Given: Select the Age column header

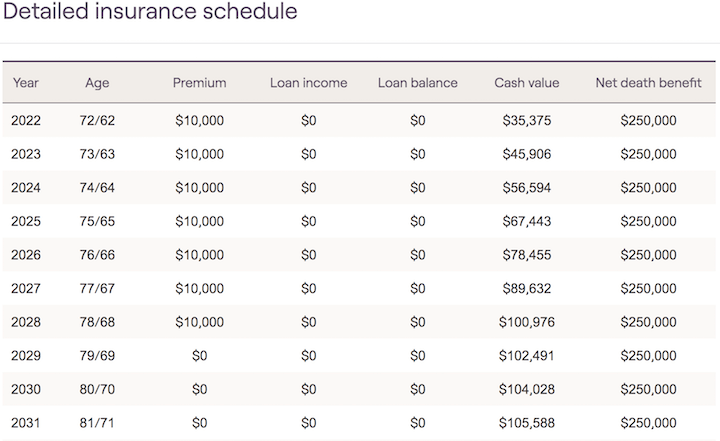Looking at the screenshot, I should [97, 83].
